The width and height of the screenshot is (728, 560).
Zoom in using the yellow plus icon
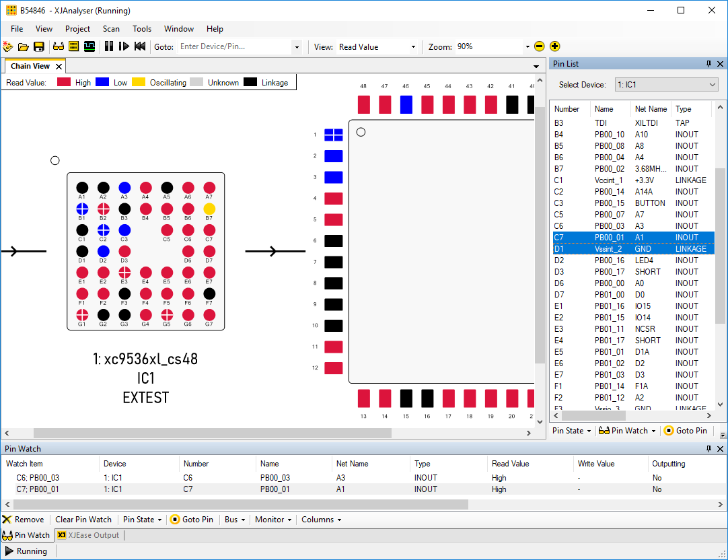click(554, 46)
